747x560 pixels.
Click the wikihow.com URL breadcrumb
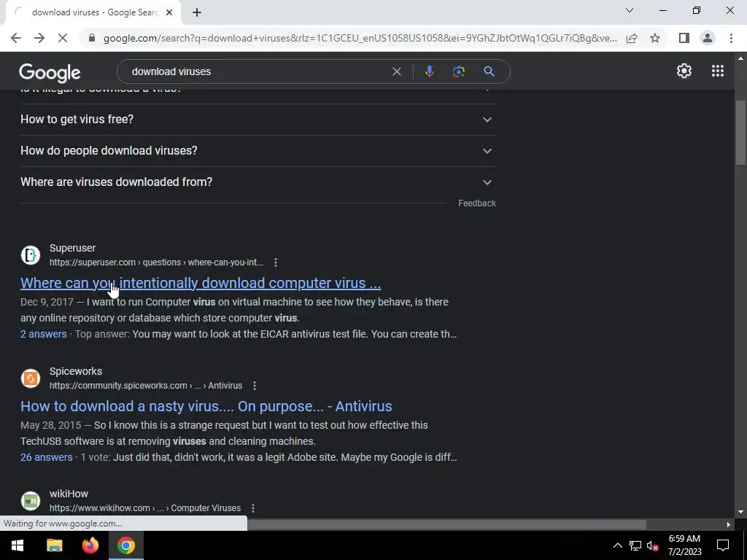145,508
